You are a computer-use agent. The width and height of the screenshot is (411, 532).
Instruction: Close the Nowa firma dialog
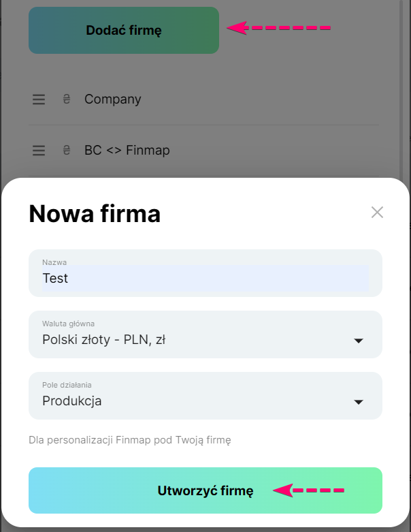377,213
